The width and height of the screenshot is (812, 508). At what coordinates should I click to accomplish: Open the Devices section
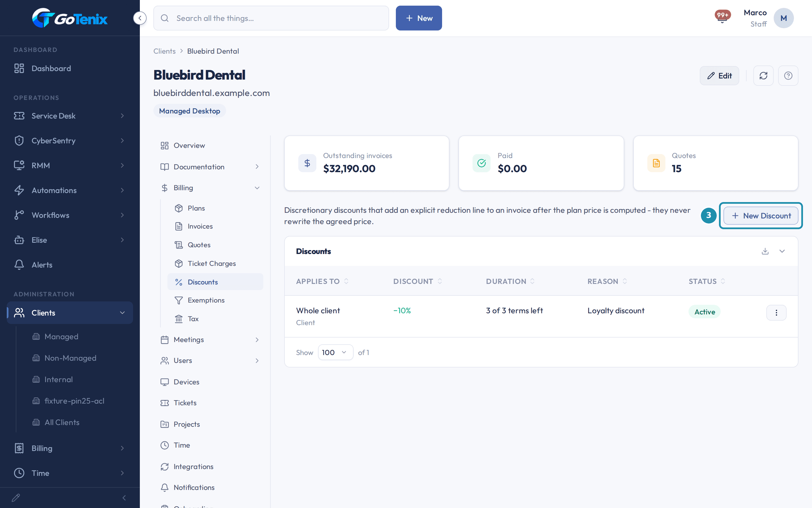[210, 382]
